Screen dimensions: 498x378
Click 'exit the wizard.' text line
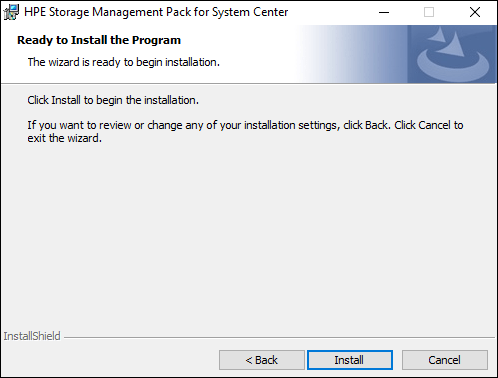tap(65, 138)
